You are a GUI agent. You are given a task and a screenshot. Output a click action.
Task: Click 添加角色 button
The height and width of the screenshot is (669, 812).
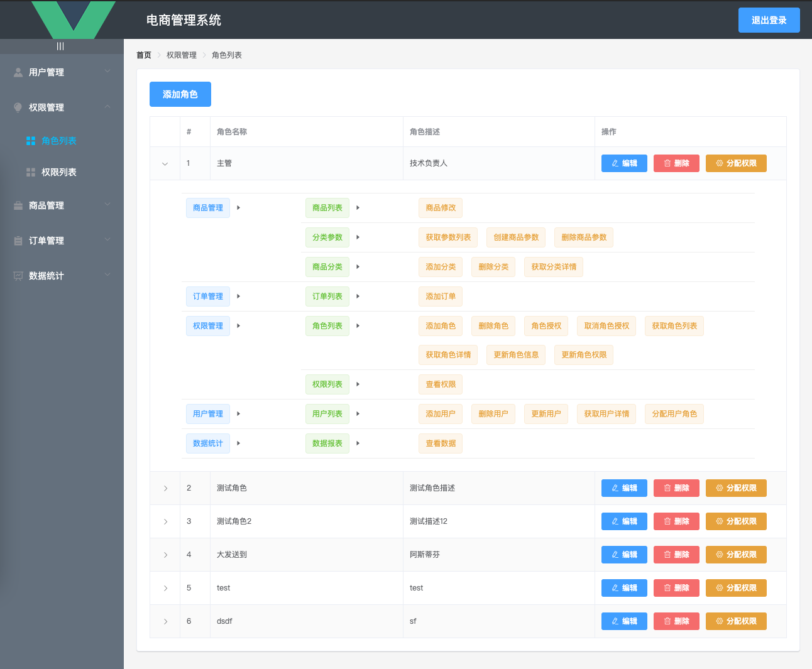pos(180,94)
